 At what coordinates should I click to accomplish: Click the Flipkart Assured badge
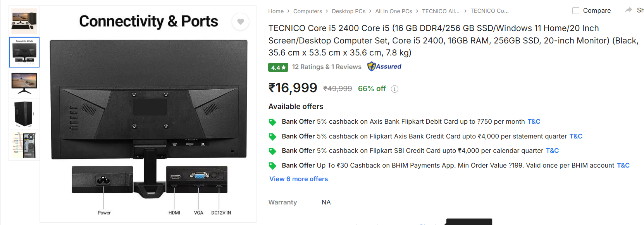[x=384, y=67]
